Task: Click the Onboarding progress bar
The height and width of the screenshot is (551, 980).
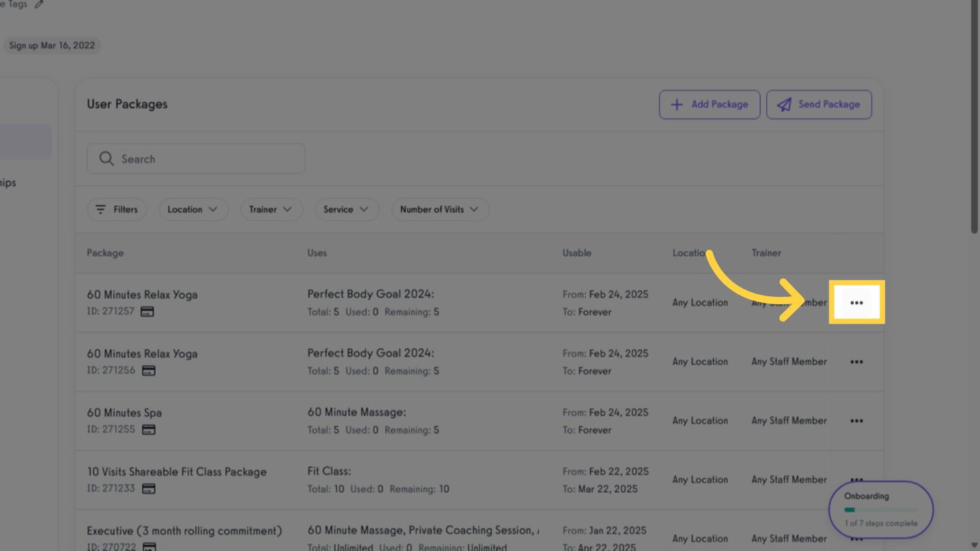Action: tap(881, 510)
